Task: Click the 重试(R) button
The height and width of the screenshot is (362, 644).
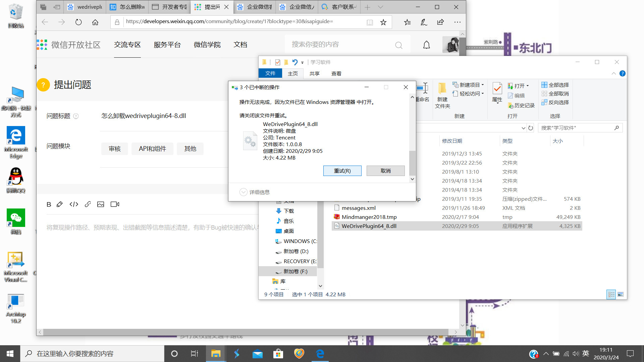Action: 342,171
